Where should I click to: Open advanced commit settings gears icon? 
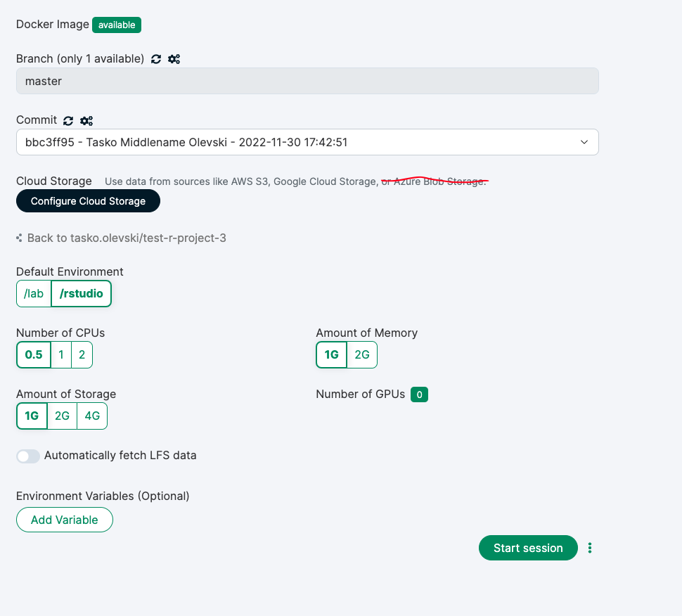86,120
